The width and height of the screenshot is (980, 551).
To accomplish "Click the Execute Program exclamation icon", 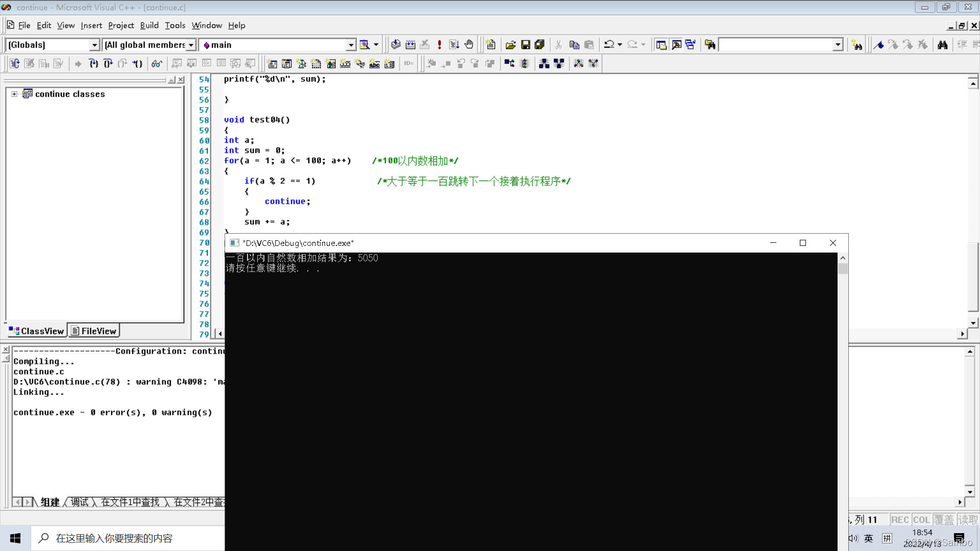I will click(x=439, y=45).
